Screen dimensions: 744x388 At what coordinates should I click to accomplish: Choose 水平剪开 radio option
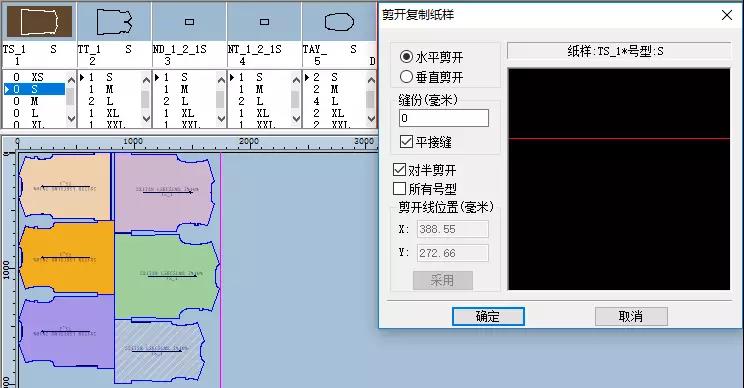(431, 57)
